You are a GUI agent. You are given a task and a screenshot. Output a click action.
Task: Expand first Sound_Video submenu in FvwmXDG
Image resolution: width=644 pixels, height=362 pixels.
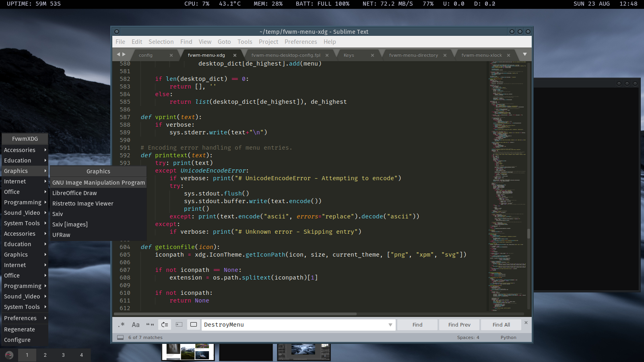(25, 213)
